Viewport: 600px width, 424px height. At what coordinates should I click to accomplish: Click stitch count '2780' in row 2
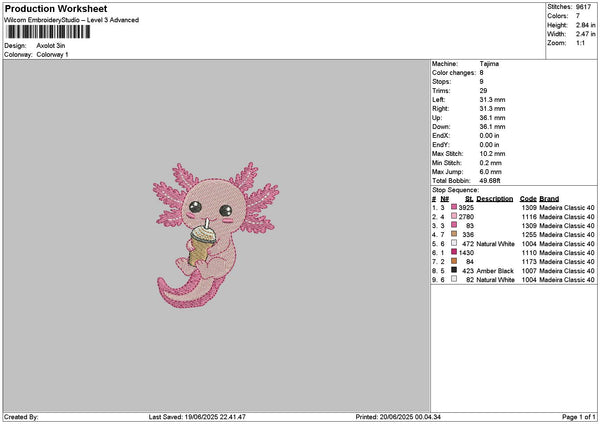(x=466, y=217)
